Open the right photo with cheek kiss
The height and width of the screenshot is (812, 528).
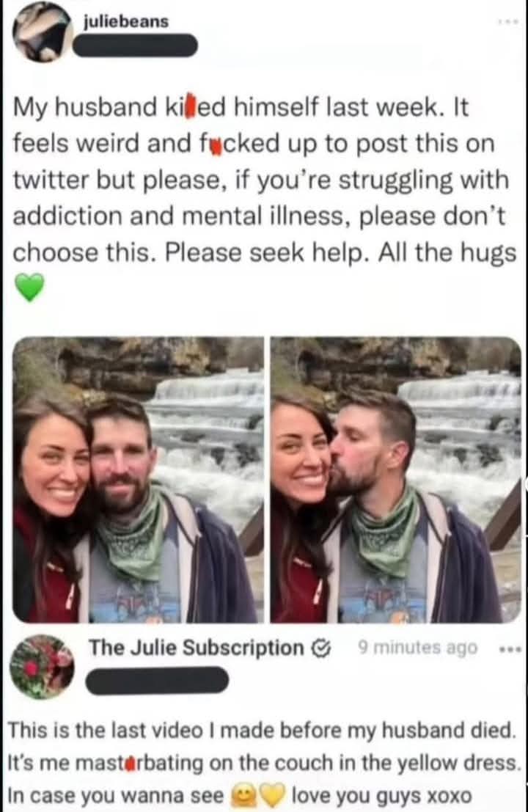click(x=395, y=480)
